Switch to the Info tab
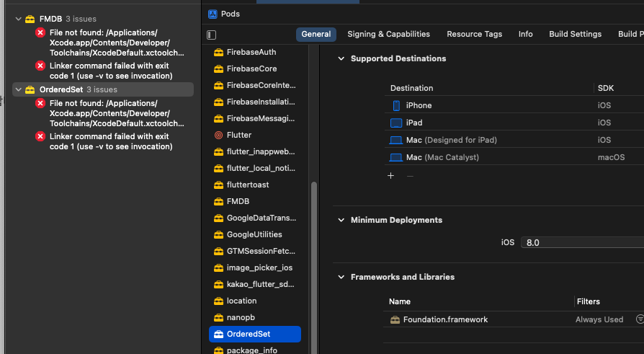This screenshot has height=354, width=644. 525,34
